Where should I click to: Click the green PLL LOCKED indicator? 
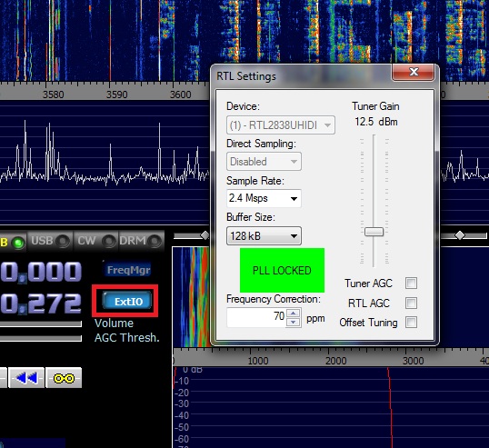click(x=282, y=270)
